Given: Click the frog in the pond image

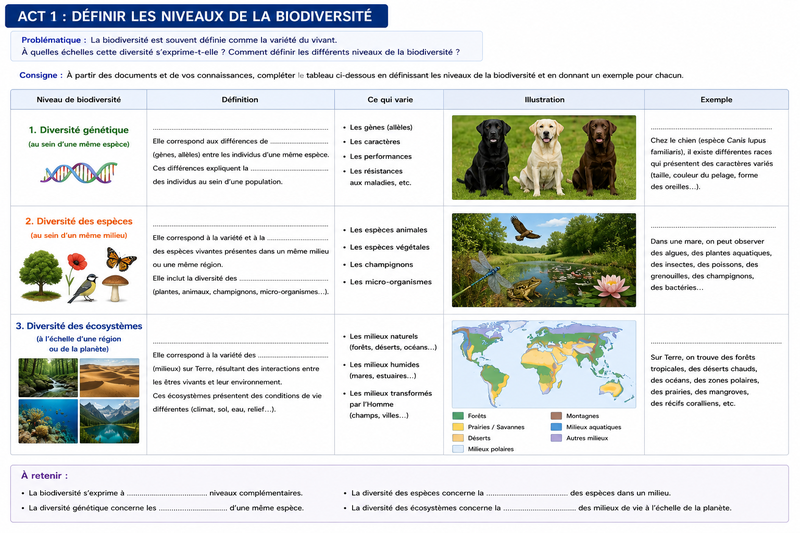Looking at the screenshot, I should point(523,290).
